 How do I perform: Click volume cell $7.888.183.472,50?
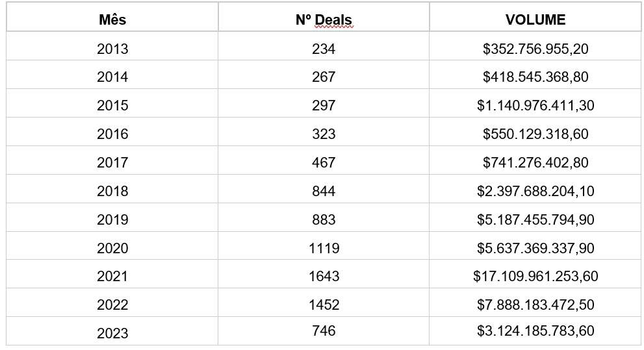(x=535, y=305)
